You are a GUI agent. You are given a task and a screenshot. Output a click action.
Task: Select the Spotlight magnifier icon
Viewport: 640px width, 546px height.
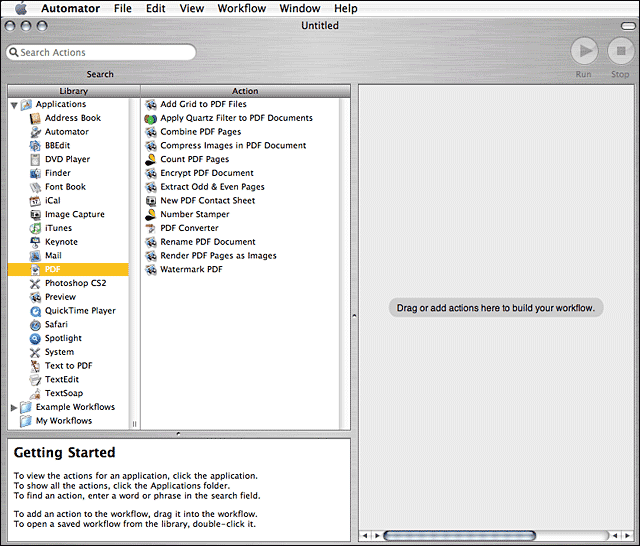pos(35,339)
